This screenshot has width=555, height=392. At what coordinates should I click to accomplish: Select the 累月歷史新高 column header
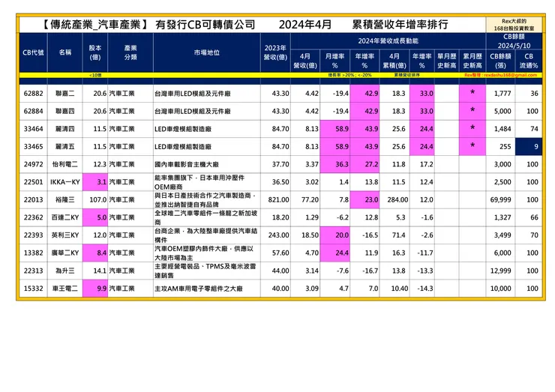coord(472,61)
